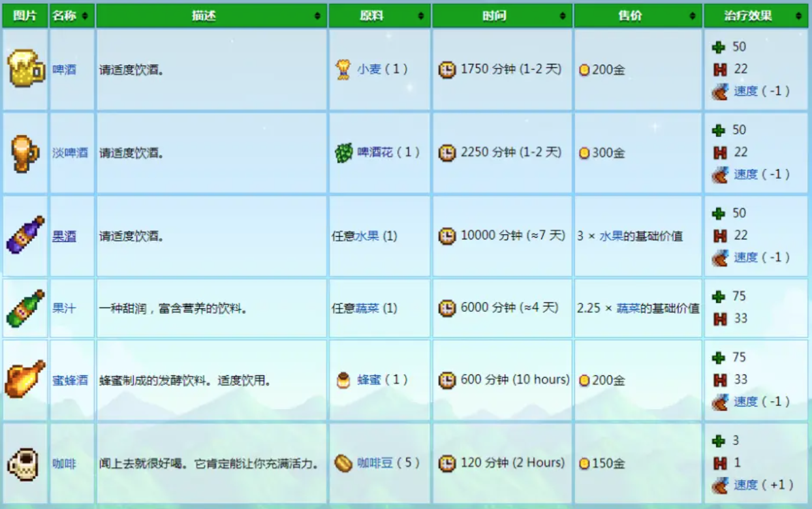The width and height of the screenshot is (812, 509).
Task: Open the 速度 link in 蜜蜂酒 row
Action: (745, 401)
